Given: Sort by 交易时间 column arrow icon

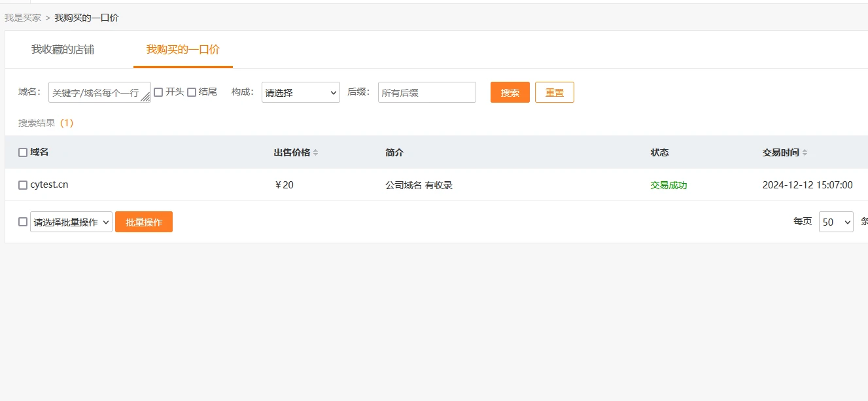Looking at the screenshot, I should coord(805,152).
